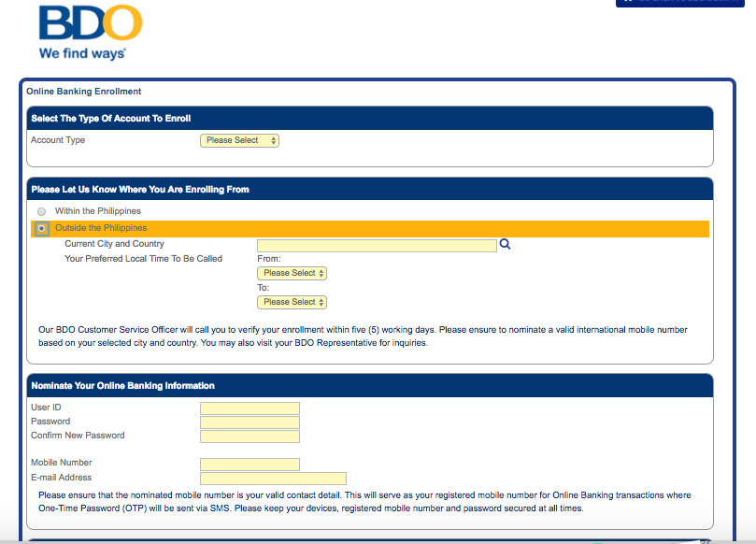Screen dimensions: 756x544
Task: Enable the highlighted Outside the Philippines radio button
Action: 41,227
